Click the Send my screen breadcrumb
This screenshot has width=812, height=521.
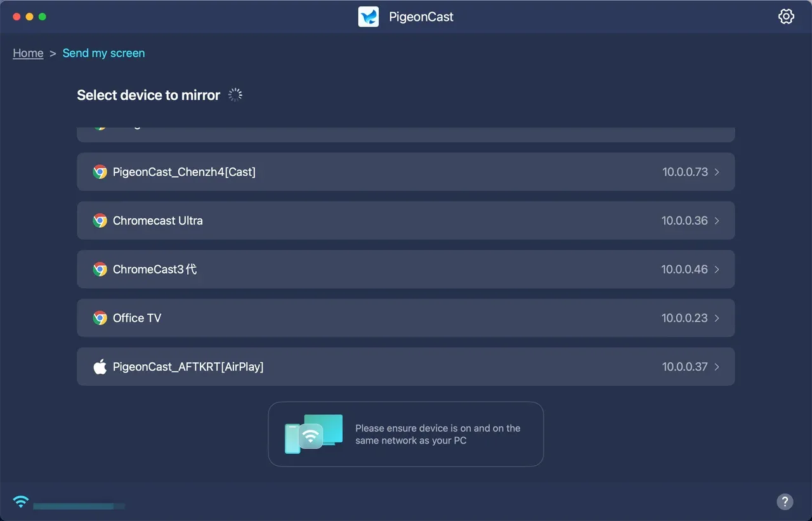tap(103, 53)
